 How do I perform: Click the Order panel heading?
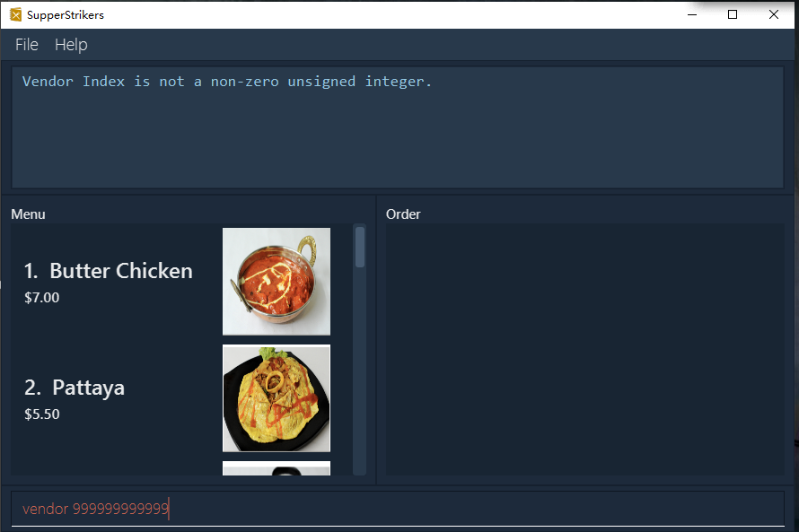point(403,214)
